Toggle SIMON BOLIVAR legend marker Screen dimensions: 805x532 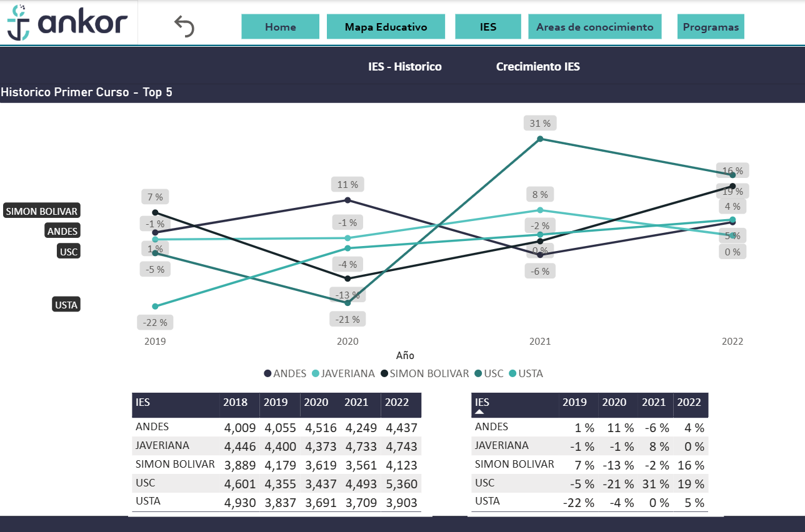[384, 374]
